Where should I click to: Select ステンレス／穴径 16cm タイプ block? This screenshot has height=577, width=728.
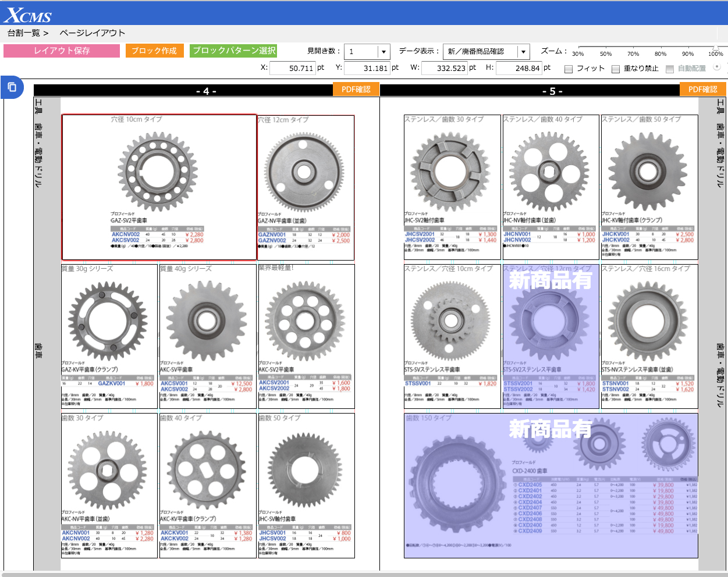pos(649,336)
